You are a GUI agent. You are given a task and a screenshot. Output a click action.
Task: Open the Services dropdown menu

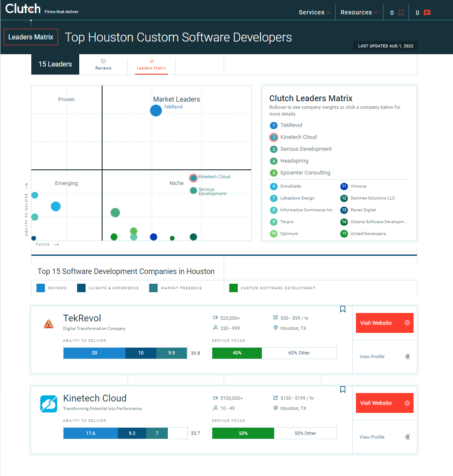coord(314,12)
